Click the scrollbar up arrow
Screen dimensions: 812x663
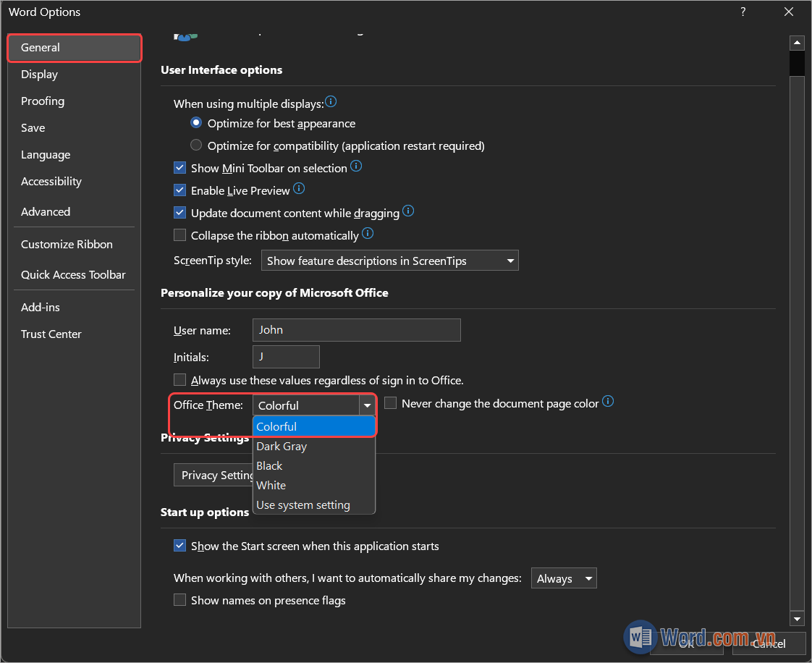tap(797, 43)
